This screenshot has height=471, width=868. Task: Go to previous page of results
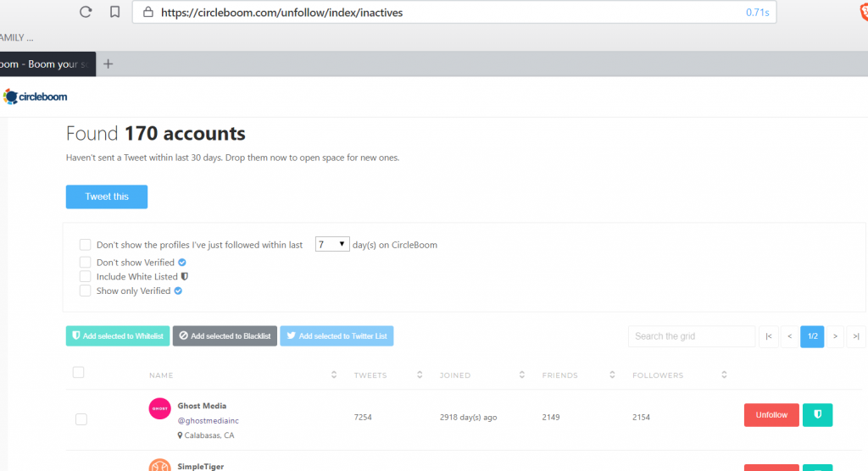pos(789,336)
